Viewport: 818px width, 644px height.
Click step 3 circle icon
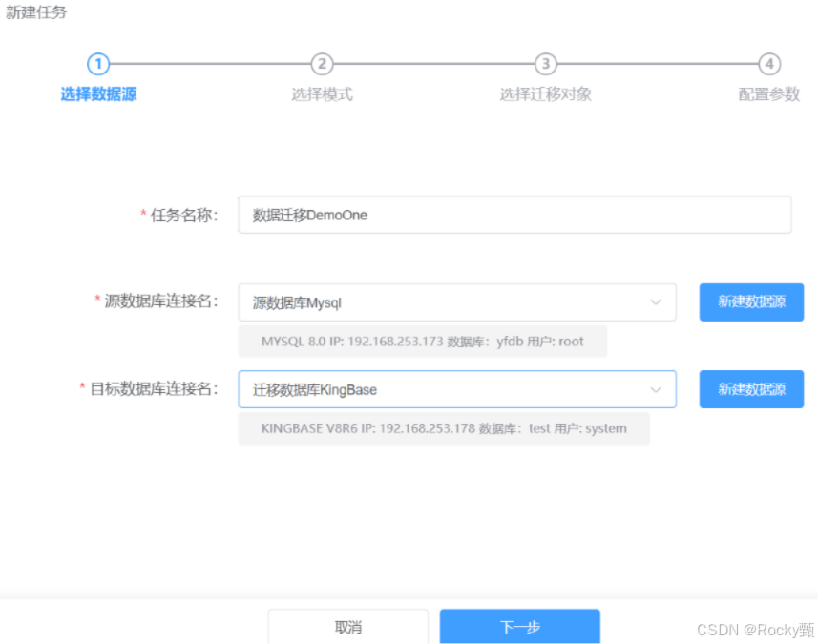click(x=546, y=64)
